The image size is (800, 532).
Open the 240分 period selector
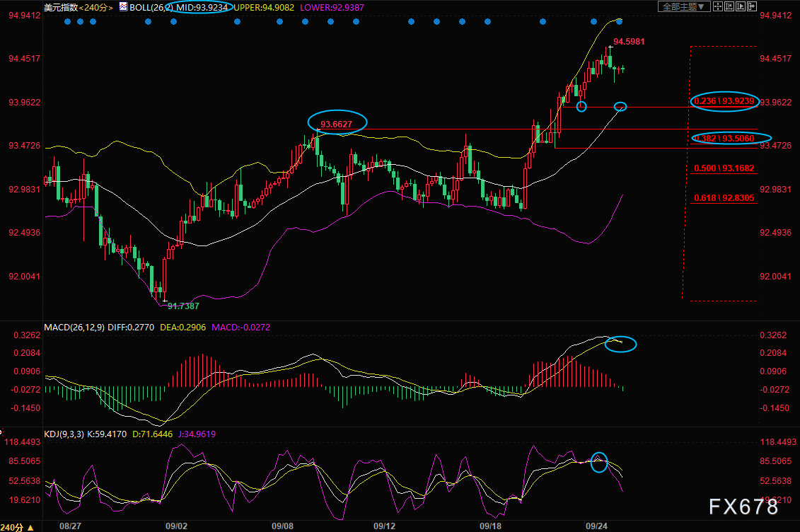[x=96, y=8]
